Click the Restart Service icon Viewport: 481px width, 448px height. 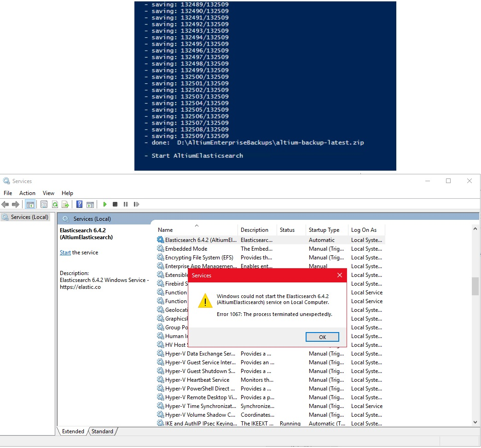[x=136, y=204]
